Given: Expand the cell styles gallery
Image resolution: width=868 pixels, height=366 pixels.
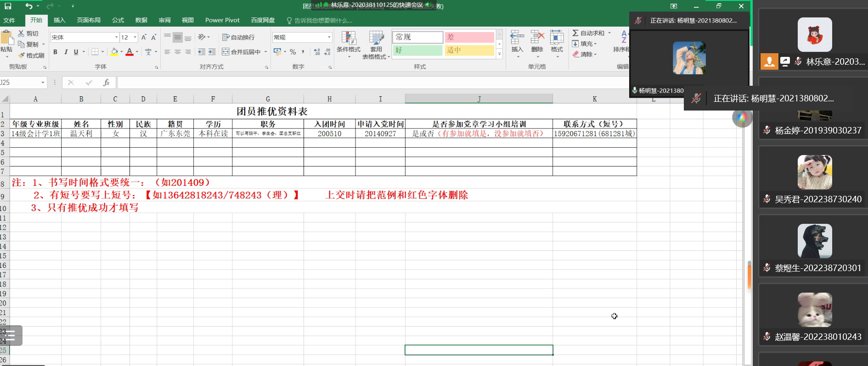Looking at the screenshot, I should point(500,54).
